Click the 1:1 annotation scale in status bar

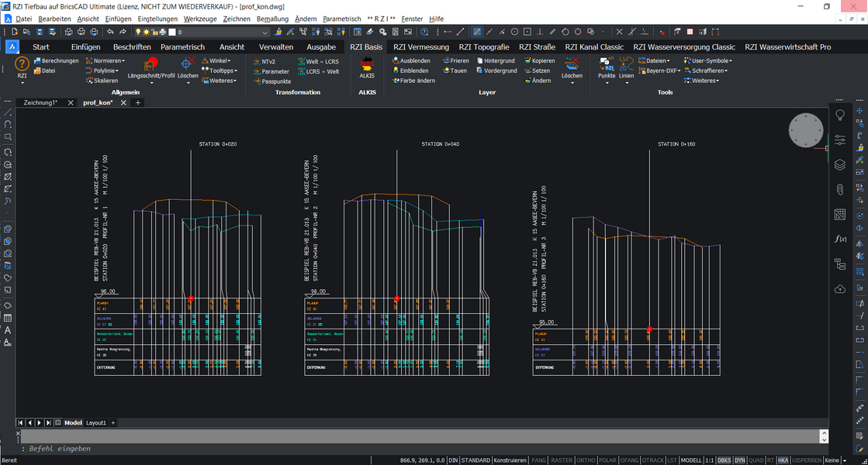pyautogui.click(x=709, y=460)
